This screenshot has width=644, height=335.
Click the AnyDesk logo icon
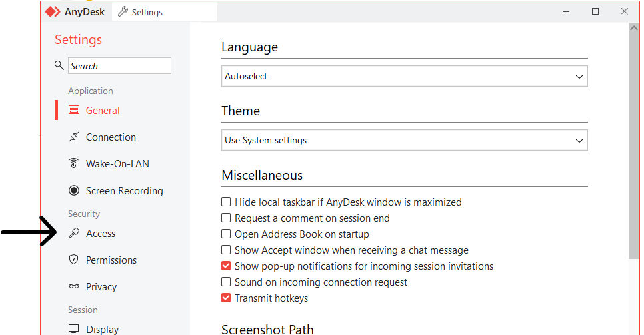point(53,12)
